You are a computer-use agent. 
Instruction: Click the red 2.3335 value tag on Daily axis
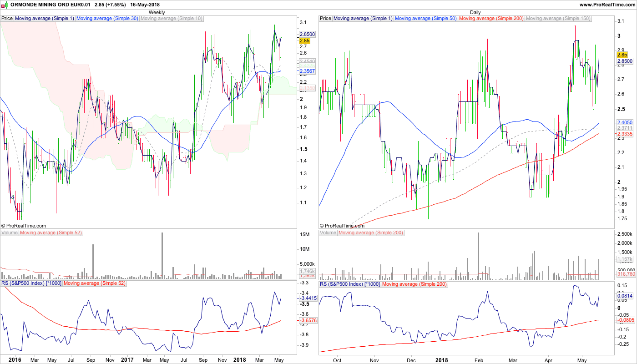coord(625,134)
